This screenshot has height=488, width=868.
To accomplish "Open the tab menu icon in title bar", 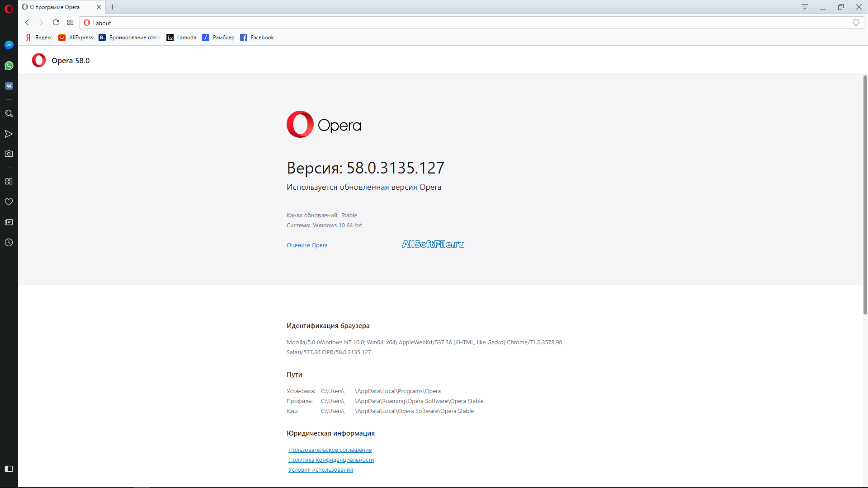I will click(x=805, y=7).
